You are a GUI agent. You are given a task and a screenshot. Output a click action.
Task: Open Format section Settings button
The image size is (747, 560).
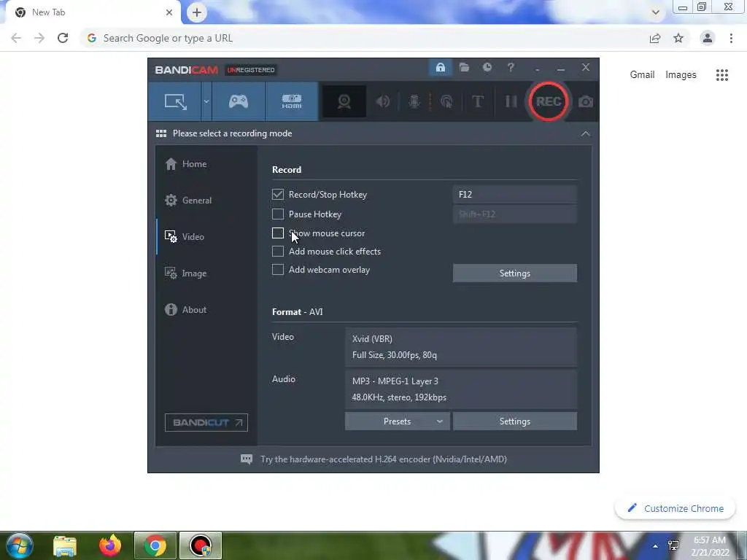514,421
